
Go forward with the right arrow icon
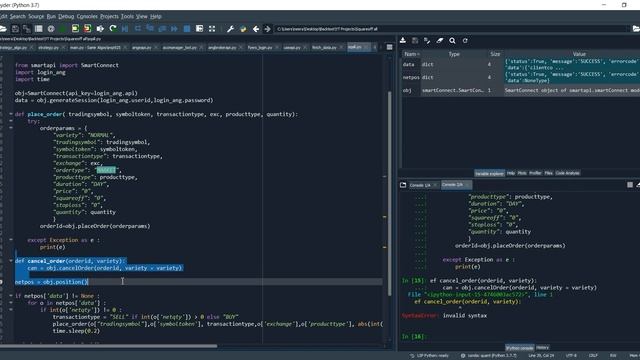pyautogui.click(x=267, y=29)
